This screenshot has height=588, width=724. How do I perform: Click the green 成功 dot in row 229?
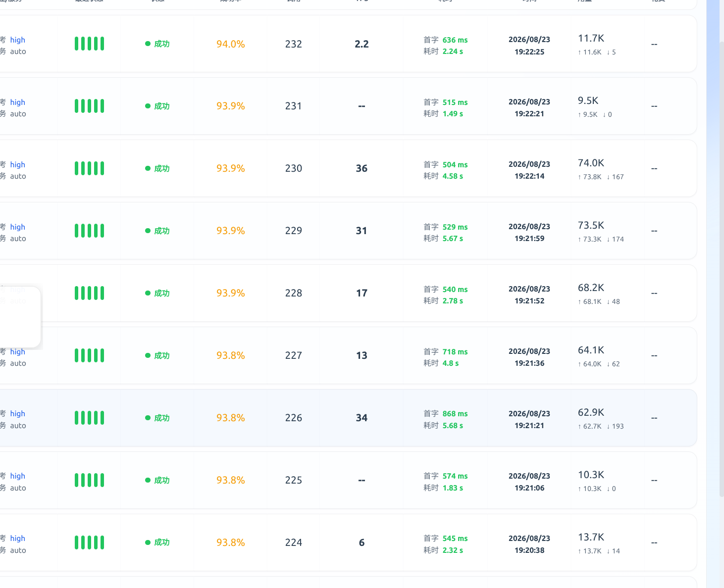click(148, 231)
